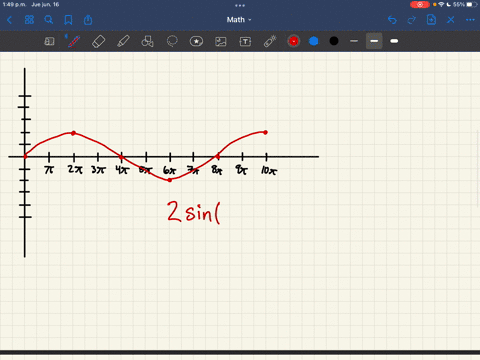Open the Elements star tool
This screenshot has height=360, width=480.
click(x=196, y=41)
